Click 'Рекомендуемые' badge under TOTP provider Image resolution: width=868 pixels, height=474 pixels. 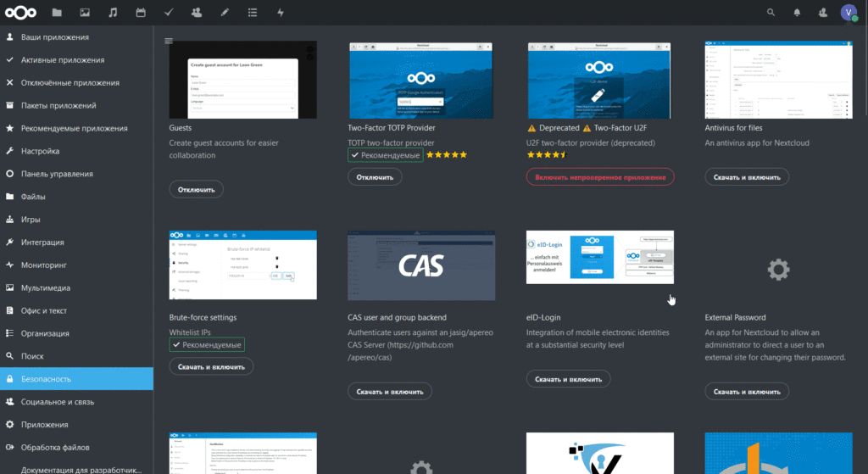coord(386,155)
